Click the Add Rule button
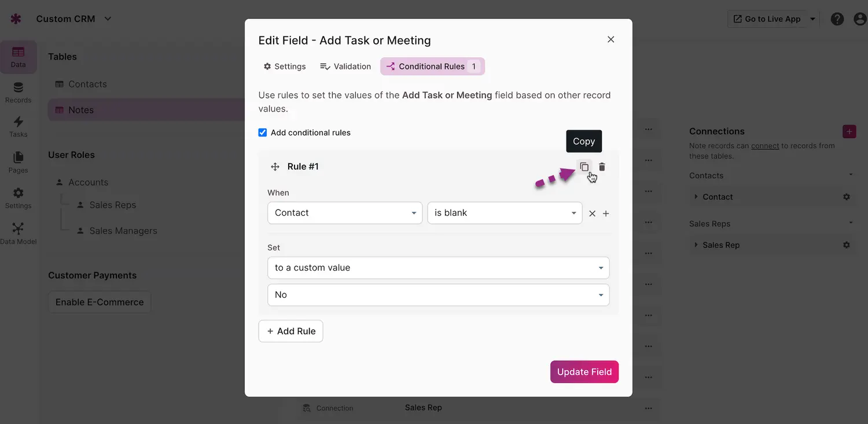 tap(290, 331)
